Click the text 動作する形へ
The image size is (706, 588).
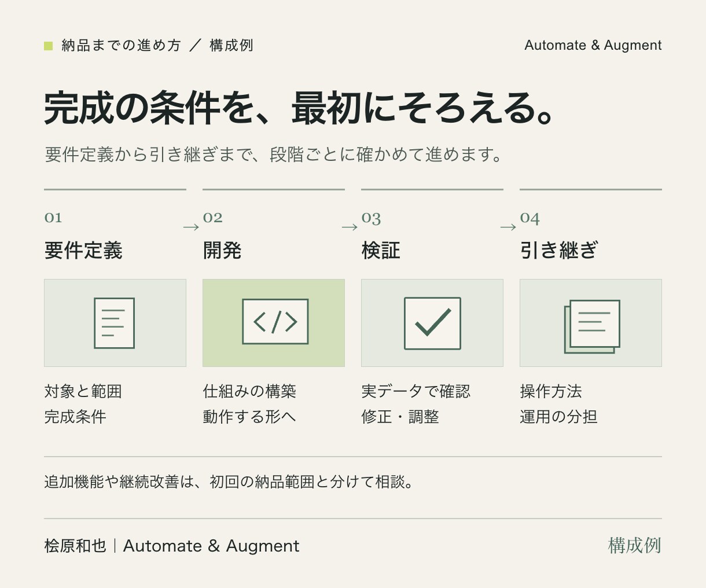[249, 417]
